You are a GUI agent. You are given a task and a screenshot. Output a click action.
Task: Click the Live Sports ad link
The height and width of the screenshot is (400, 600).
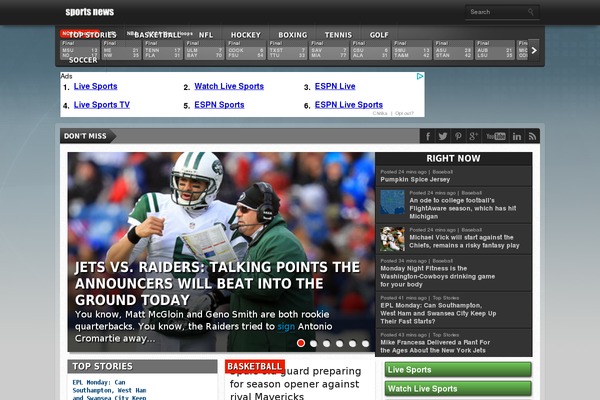coord(96,86)
